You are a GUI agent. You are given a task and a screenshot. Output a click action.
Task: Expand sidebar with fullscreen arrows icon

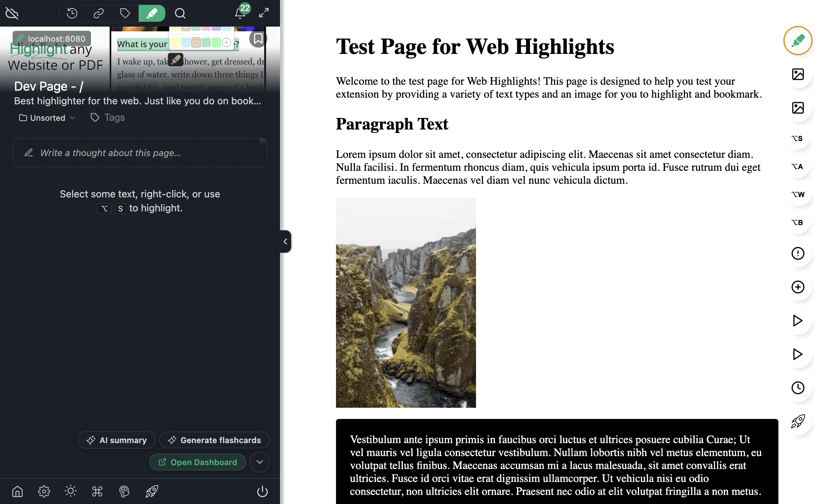(x=264, y=13)
